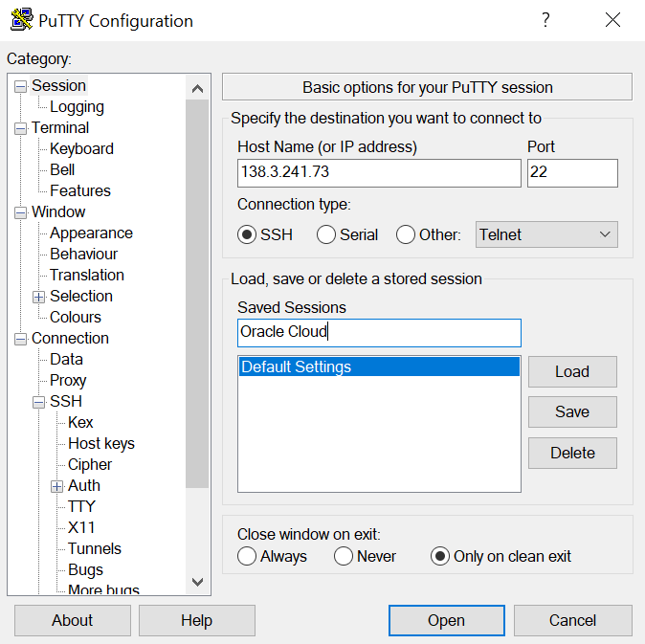Select Logging in the category tree

pyautogui.click(x=77, y=107)
